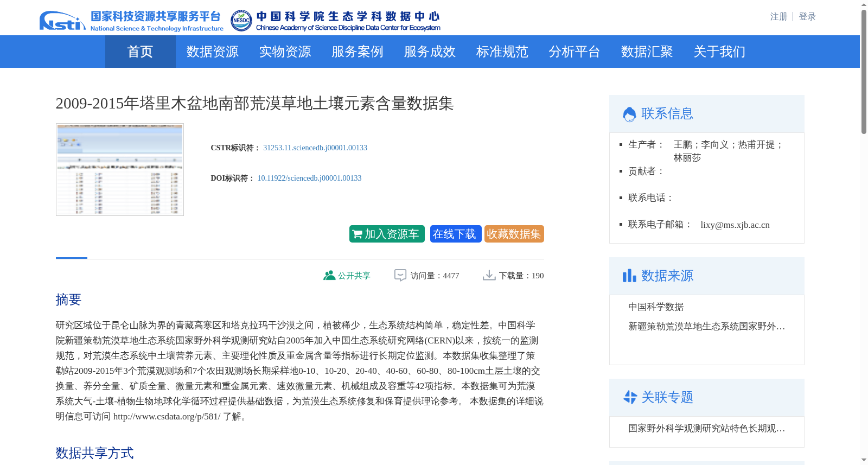Click the 在线下载 button
Viewport: 868px width, 465px height.
pyautogui.click(x=456, y=234)
